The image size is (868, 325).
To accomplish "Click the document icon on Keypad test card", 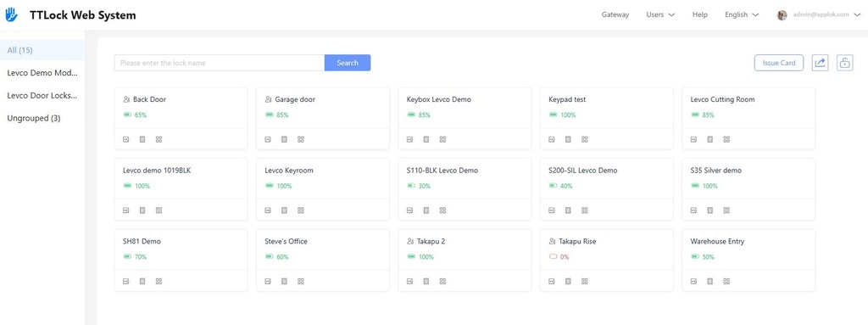I will [568, 139].
